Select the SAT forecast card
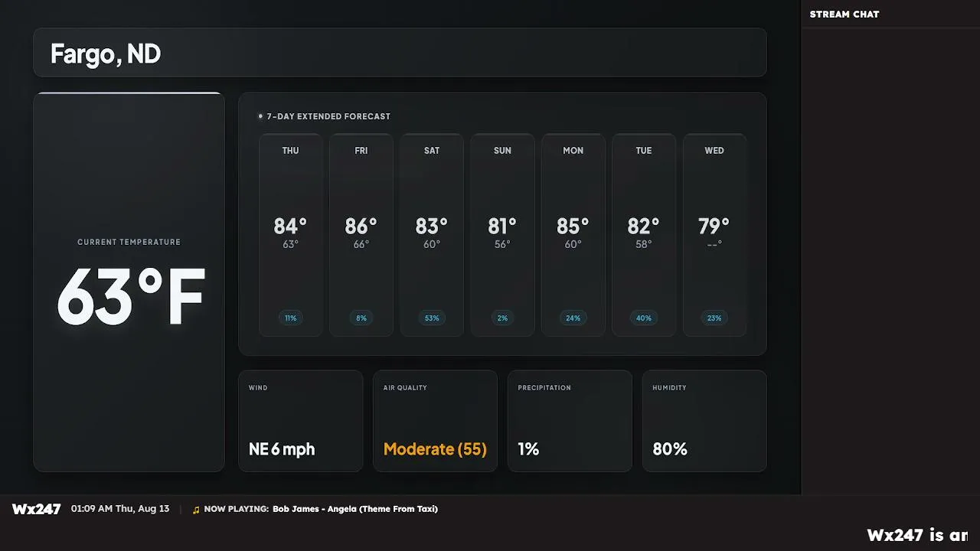The height and width of the screenshot is (551, 980). (432, 235)
